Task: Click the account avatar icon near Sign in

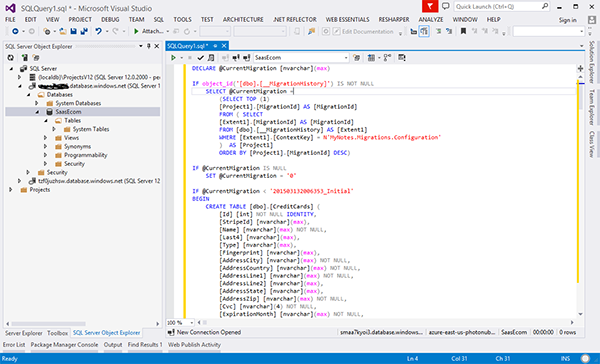Action: pyautogui.click(x=592, y=20)
